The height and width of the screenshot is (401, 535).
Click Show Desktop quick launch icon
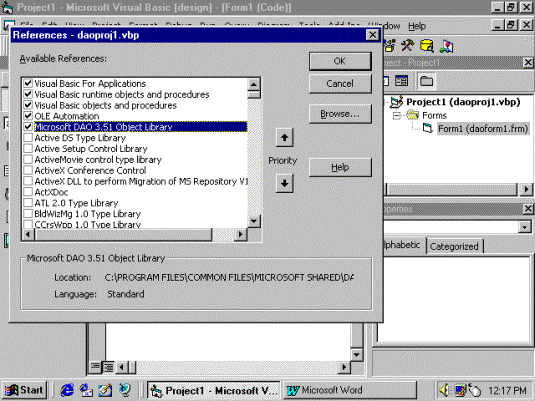coord(105,390)
